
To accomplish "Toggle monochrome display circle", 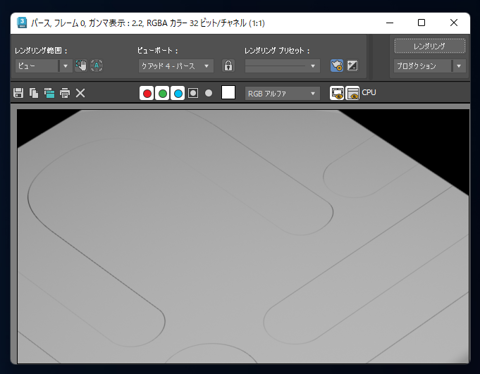I will [x=209, y=93].
